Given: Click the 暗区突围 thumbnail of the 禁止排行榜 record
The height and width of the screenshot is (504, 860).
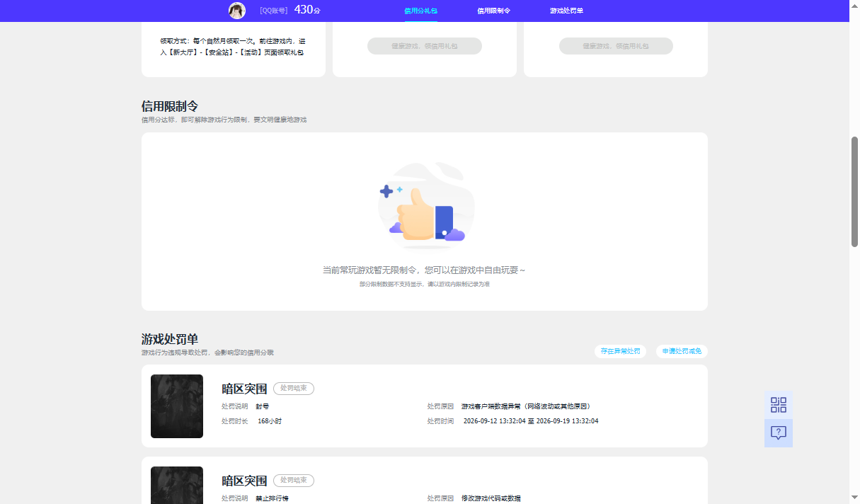Looking at the screenshot, I should coord(177,485).
